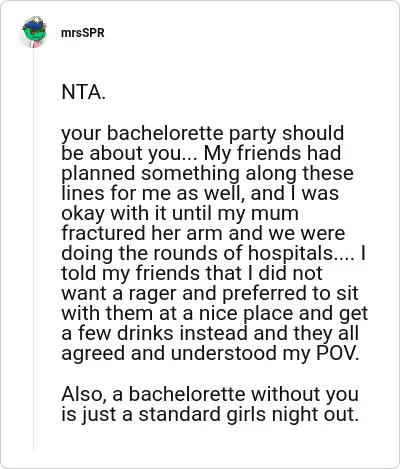
Task: Click the line 'lines for me as well, and I was'
Action: coord(200,193)
